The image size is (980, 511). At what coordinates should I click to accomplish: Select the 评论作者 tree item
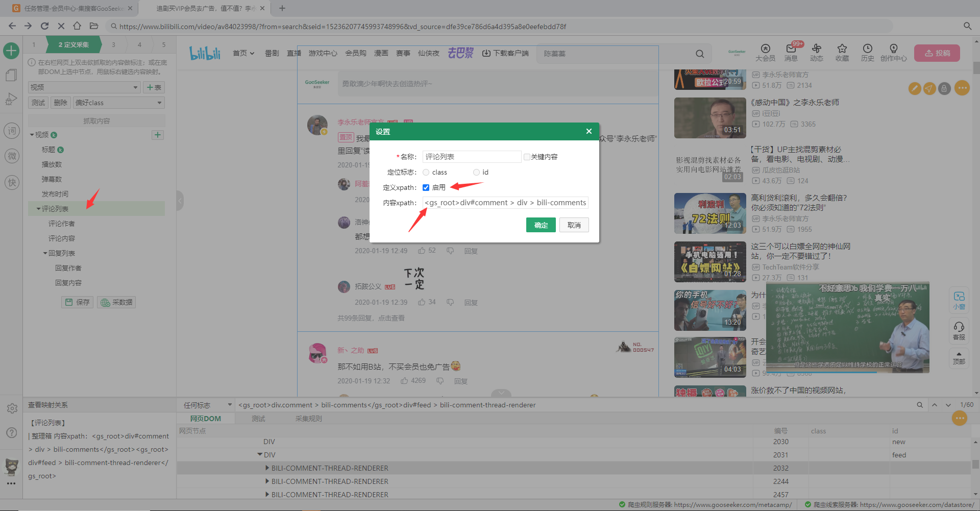pos(61,224)
